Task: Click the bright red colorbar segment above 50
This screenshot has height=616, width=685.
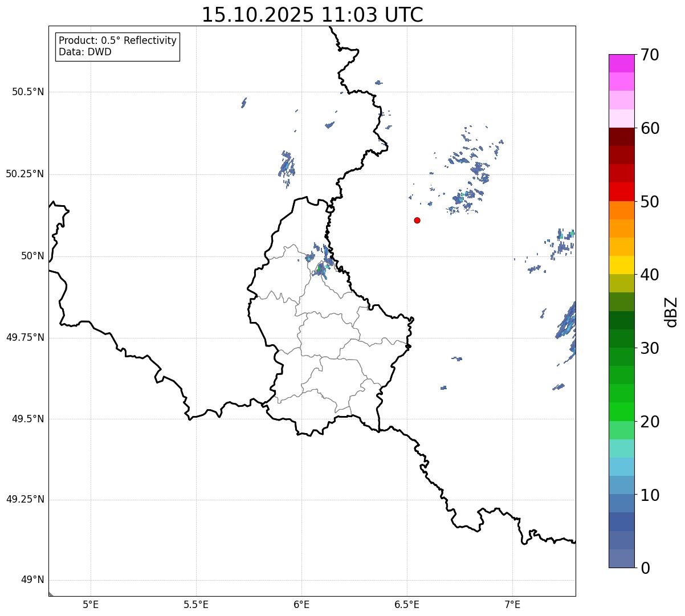Action: pos(621,192)
